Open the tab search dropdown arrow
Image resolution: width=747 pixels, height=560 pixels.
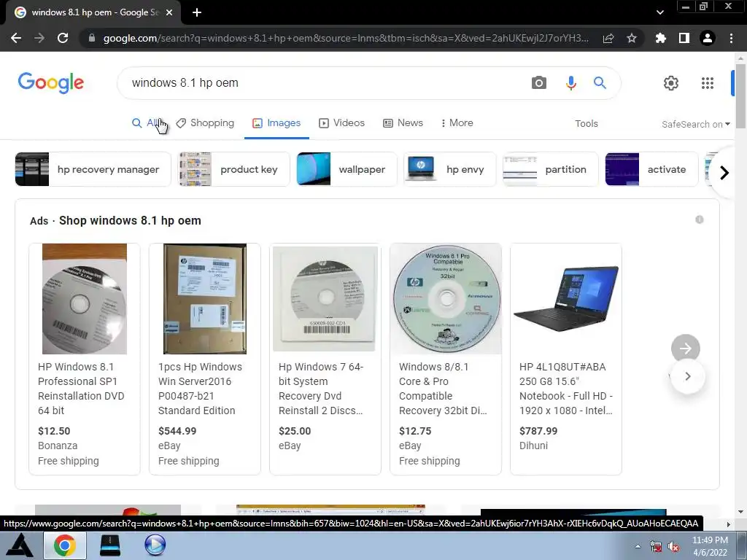pyautogui.click(x=659, y=12)
